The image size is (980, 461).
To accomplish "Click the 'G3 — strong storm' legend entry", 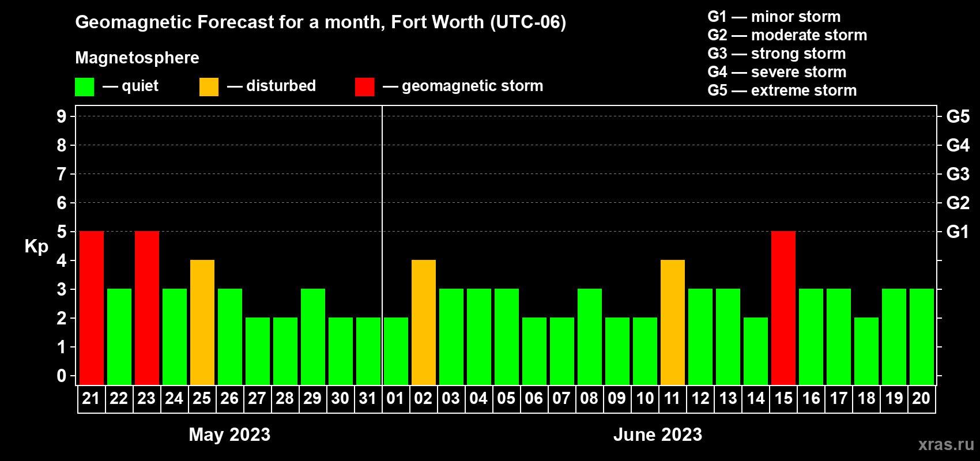I will pos(777,54).
